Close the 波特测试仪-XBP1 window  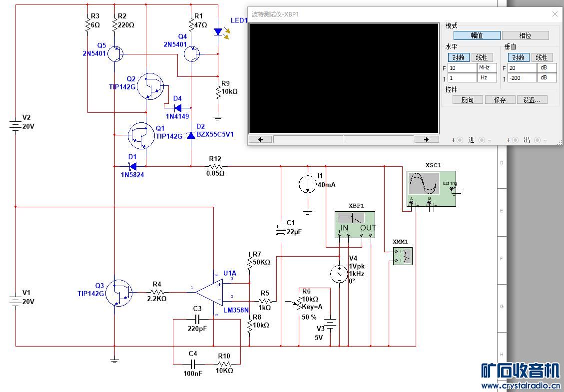point(555,14)
